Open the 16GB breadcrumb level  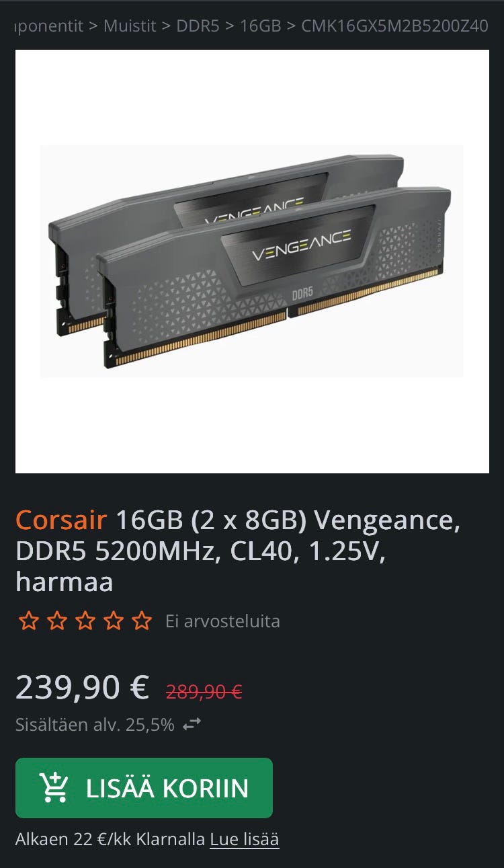tap(260, 26)
